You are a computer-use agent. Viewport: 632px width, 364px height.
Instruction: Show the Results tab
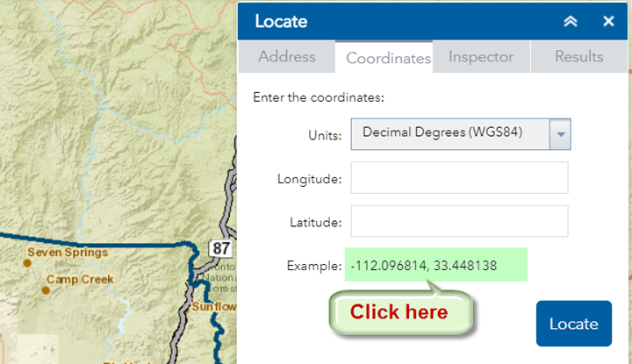(x=578, y=57)
